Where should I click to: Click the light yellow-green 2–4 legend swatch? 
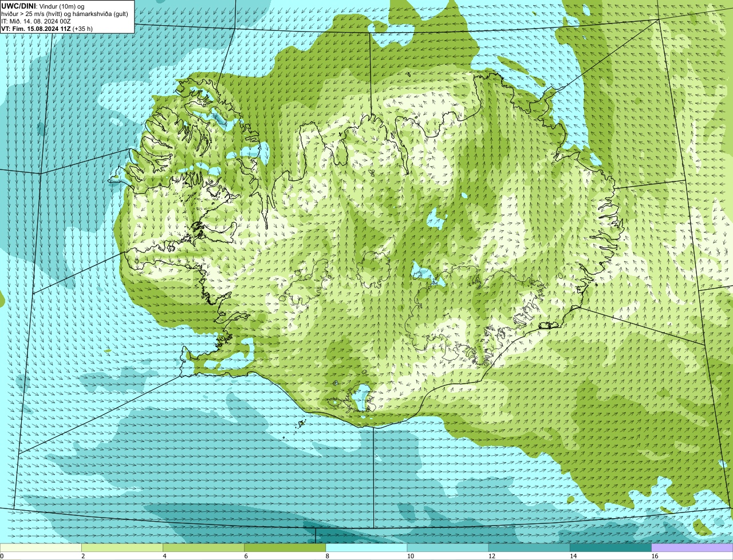122,547
